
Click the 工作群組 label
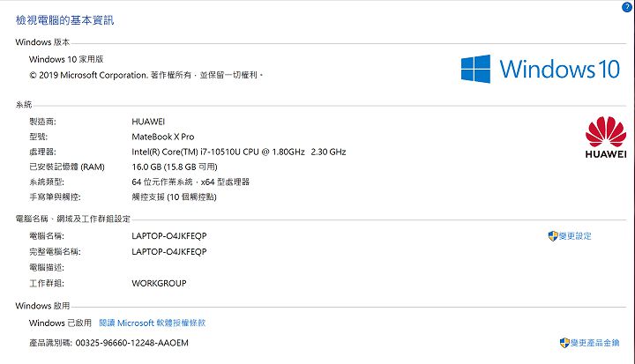47,284
